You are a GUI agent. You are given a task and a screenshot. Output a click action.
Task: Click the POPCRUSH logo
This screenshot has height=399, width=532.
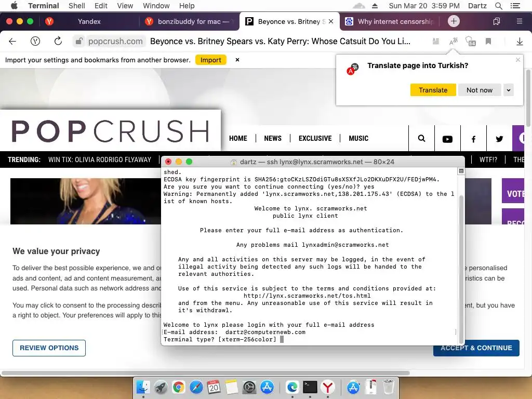point(111,131)
